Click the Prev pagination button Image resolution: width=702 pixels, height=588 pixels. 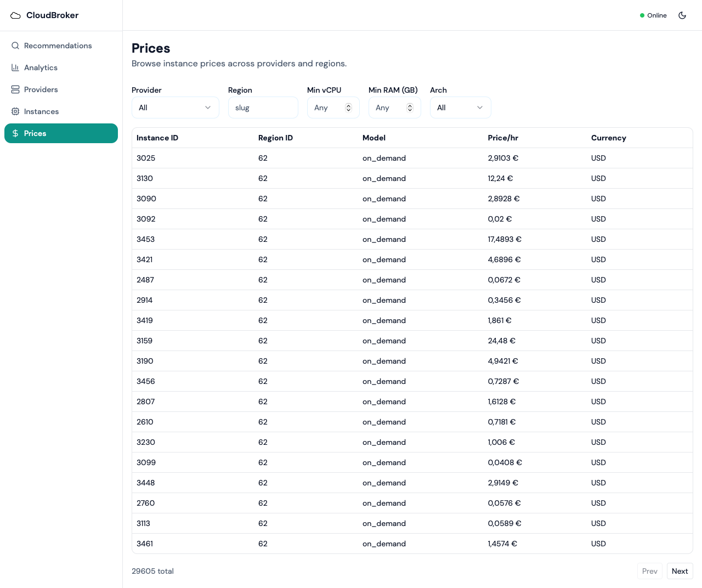tap(649, 571)
